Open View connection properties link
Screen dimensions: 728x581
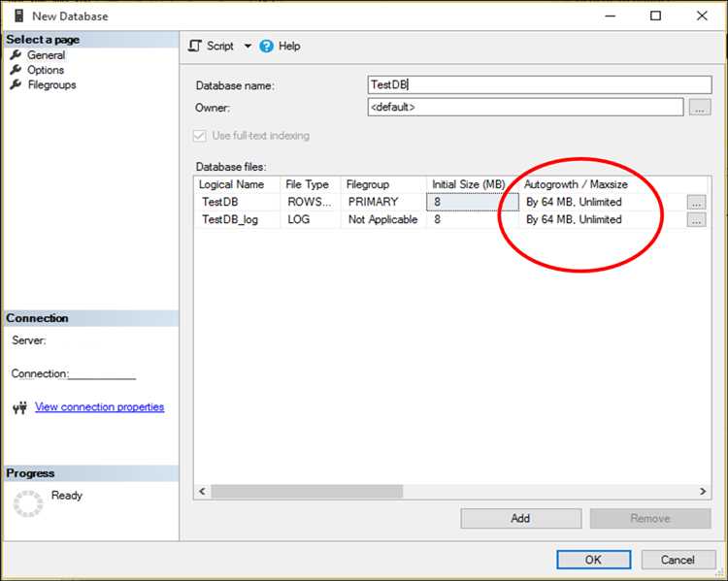99,407
